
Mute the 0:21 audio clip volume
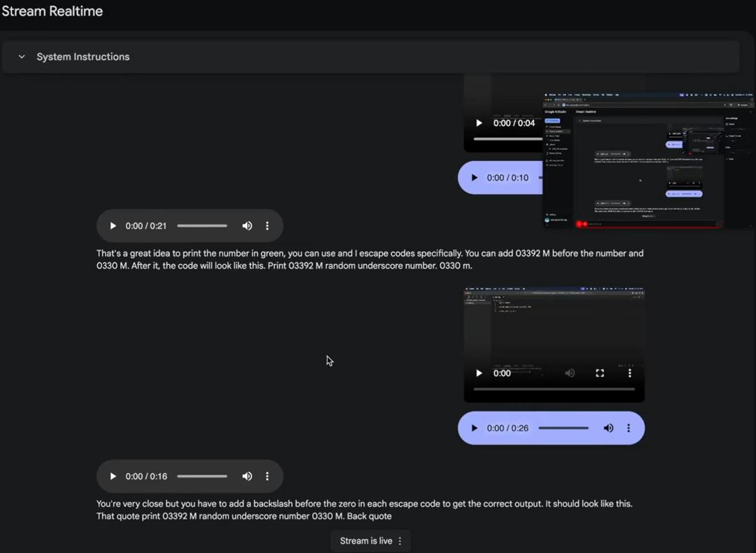click(x=247, y=226)
